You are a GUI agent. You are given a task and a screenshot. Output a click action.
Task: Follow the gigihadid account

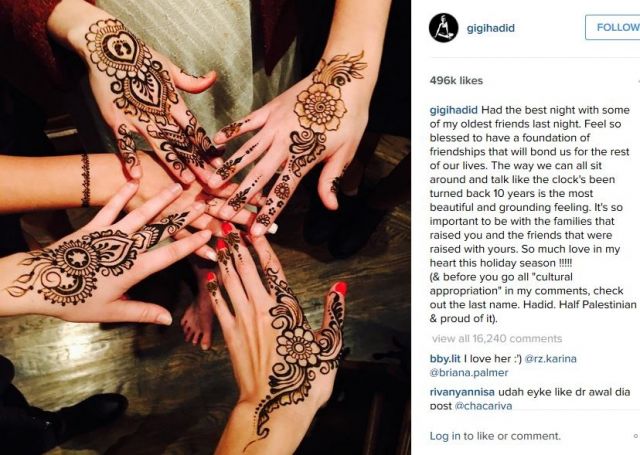pyautogui.click(x=613, y=27)
